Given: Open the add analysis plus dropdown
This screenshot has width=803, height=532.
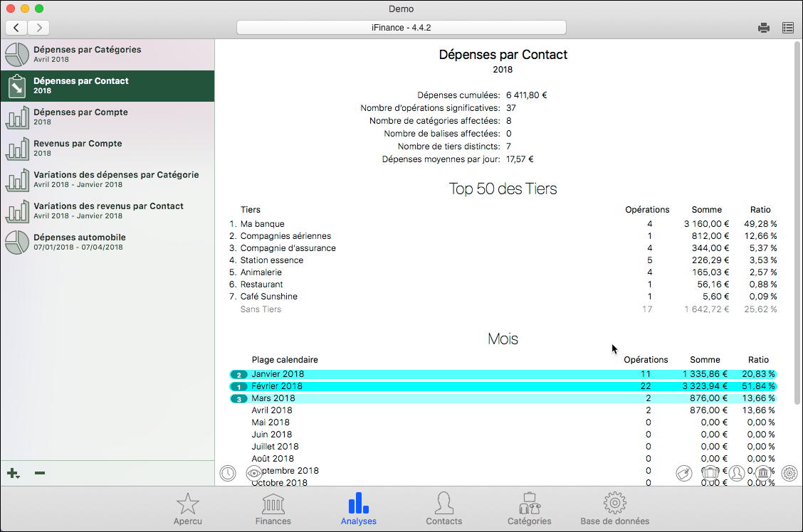Looking at the screenshot, I should pyautogui.click(x=13, y=474).
